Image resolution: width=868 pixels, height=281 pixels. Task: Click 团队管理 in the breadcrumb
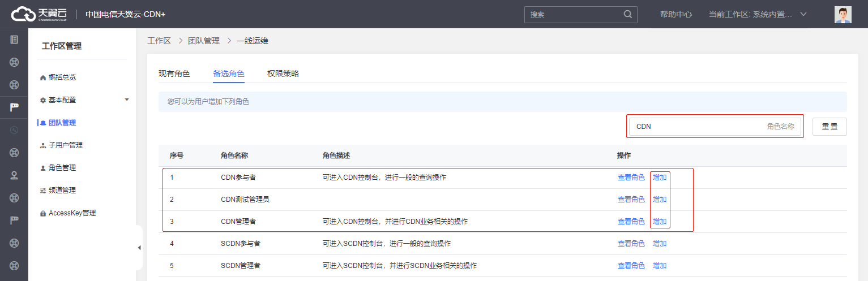click(204, 41)
